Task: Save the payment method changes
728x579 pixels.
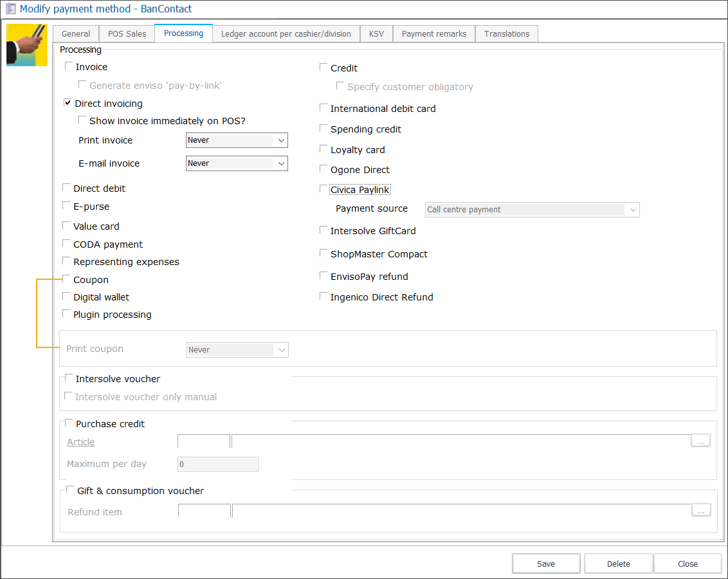Action: click(545, 563)
